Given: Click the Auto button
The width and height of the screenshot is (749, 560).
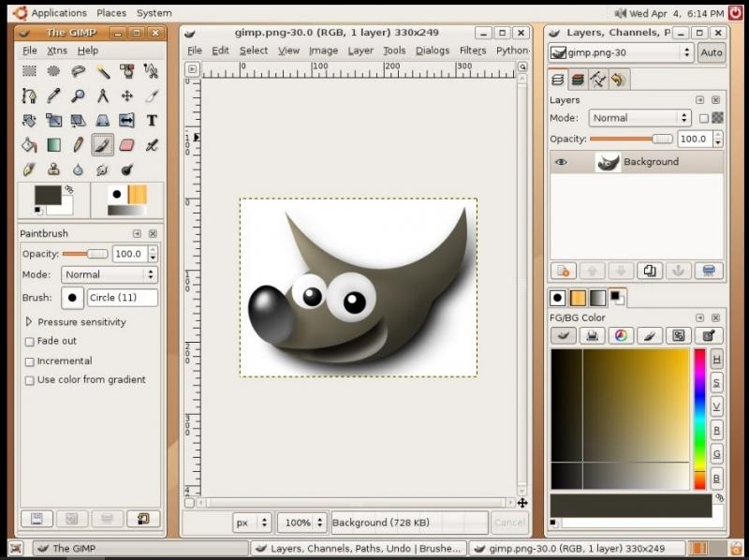Looking at the screenshot, I should tap(712, 52).
